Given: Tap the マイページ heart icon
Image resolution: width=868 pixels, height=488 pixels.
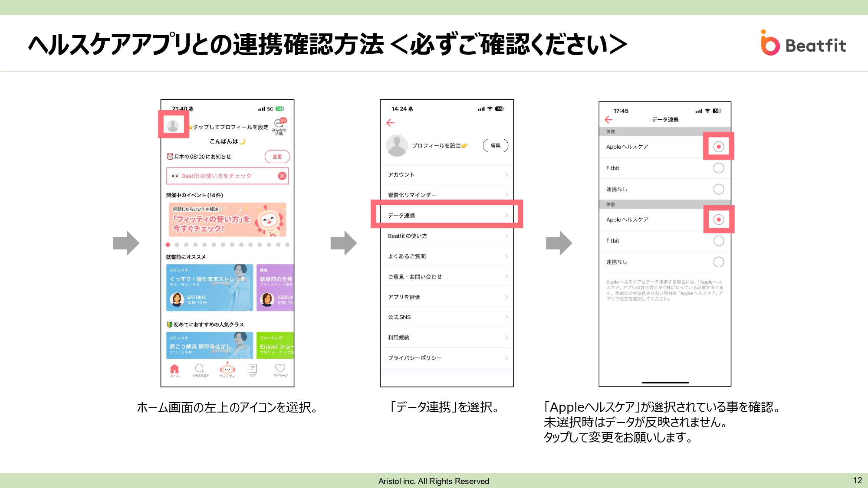Looking at the screenshot, I should (280, 369).
